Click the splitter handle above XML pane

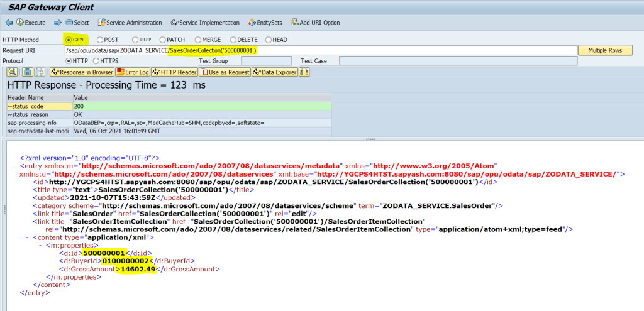coord(371,139)
